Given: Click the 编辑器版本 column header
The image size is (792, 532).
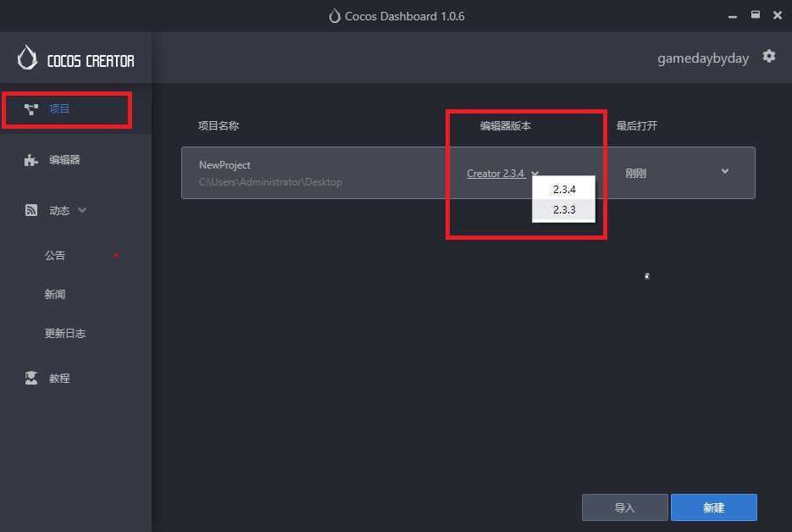Looking at the screenshot, I should (505, 126).
